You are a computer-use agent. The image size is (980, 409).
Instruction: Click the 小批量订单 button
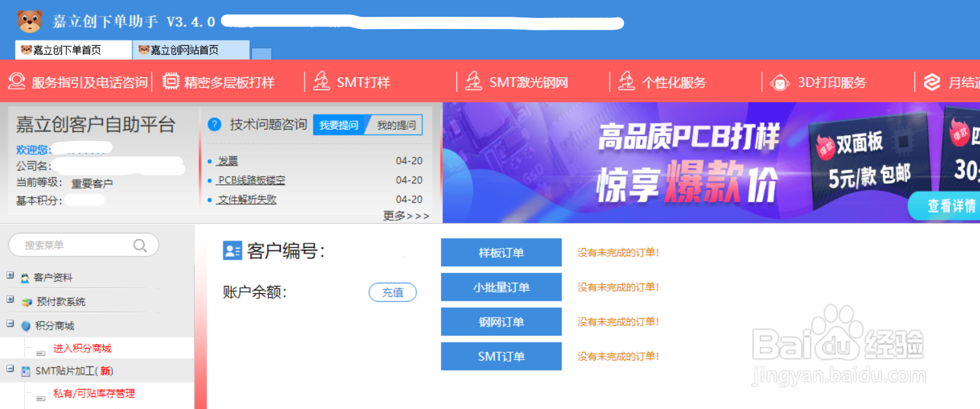tap(501, 287)
